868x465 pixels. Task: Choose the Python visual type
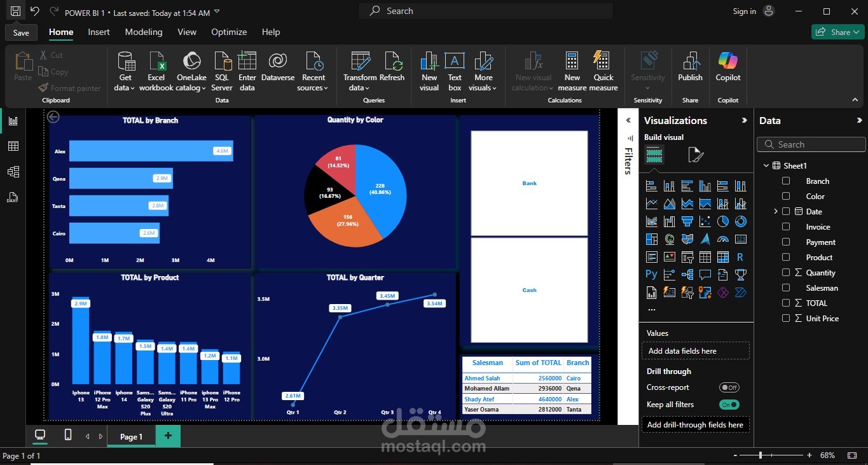coord(652,274)
